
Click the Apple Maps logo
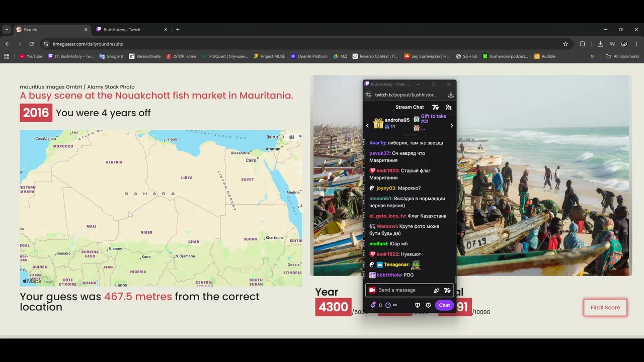tap(32, 281)
